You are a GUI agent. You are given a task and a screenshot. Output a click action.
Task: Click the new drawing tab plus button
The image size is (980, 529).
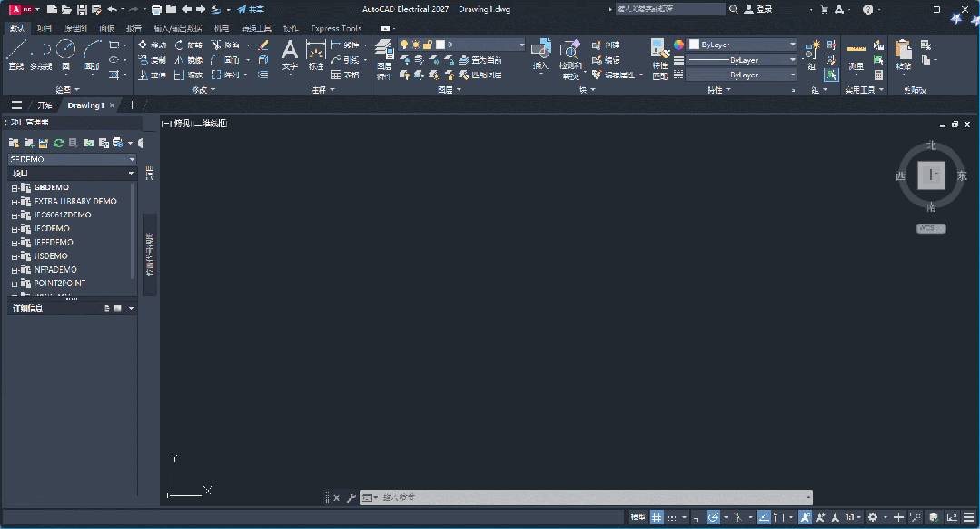[x=132, y=105]
